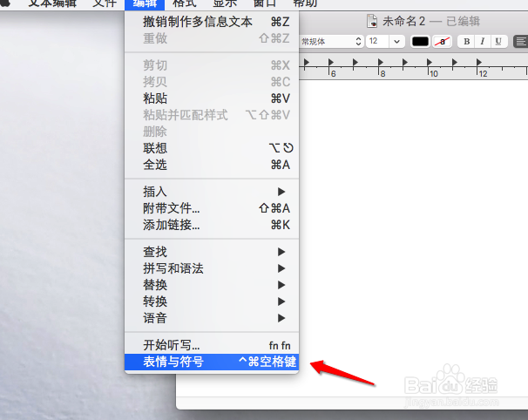Expand the 拼写和语法 submenu
The height and width of the screenshot is (420, 528).
point(212,268)
